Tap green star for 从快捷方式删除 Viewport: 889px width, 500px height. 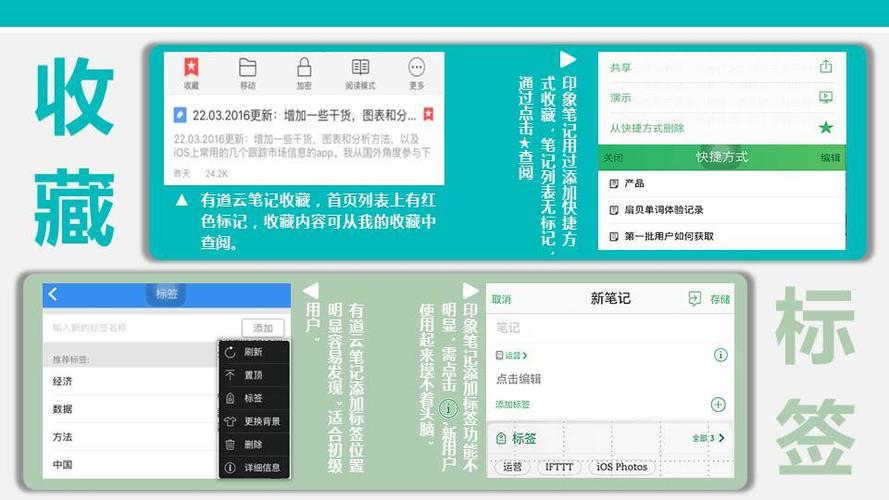coord(826,128)
